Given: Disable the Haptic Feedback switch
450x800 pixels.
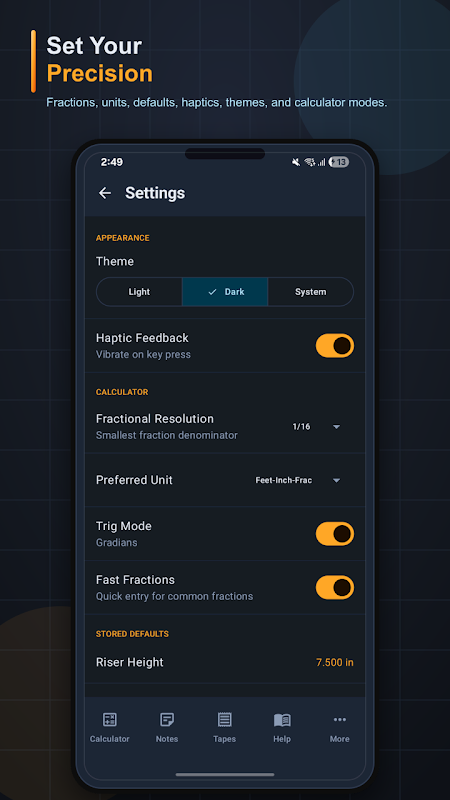Looking at the screenshot, I should point(335,345).
